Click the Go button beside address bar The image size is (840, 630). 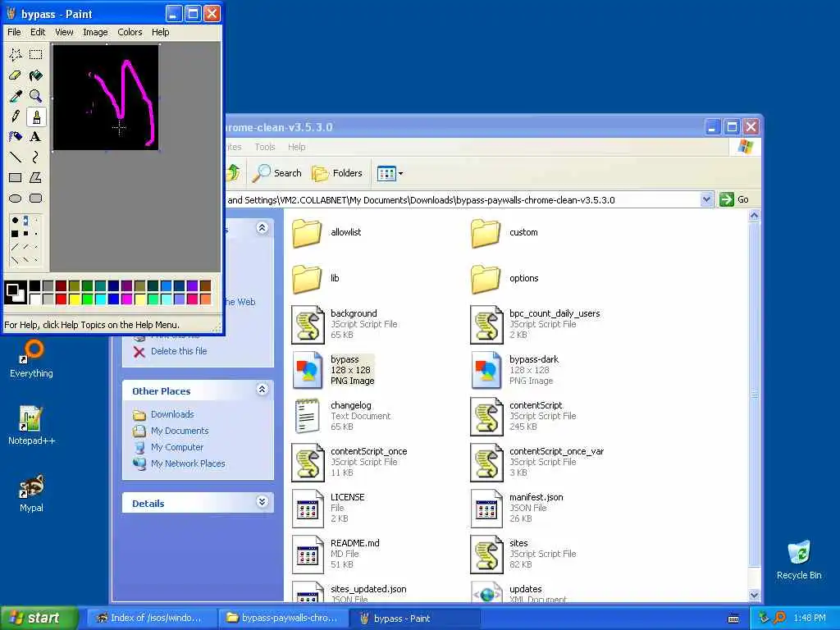click(734, 199)
